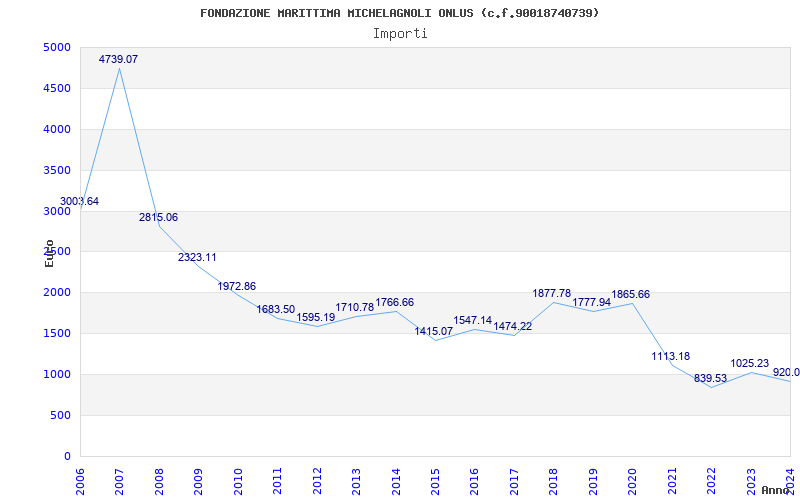Select the 2011 year axis label

(278, 483)
